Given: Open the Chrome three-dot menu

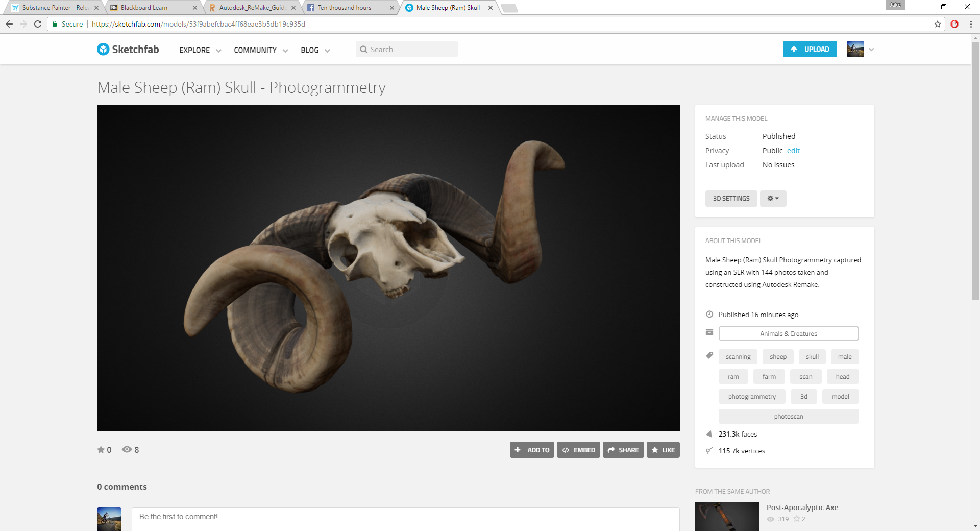Looking at the screenshot, I should click(971, 24).
